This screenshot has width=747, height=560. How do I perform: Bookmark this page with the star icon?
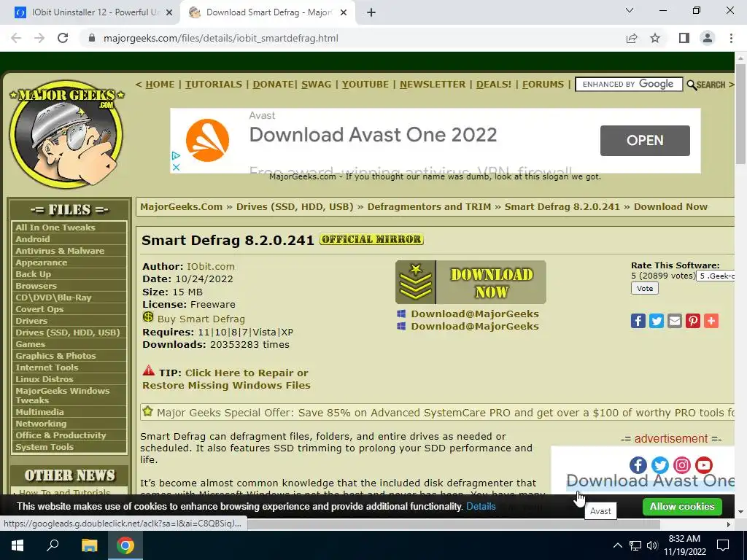pos(655,38)
